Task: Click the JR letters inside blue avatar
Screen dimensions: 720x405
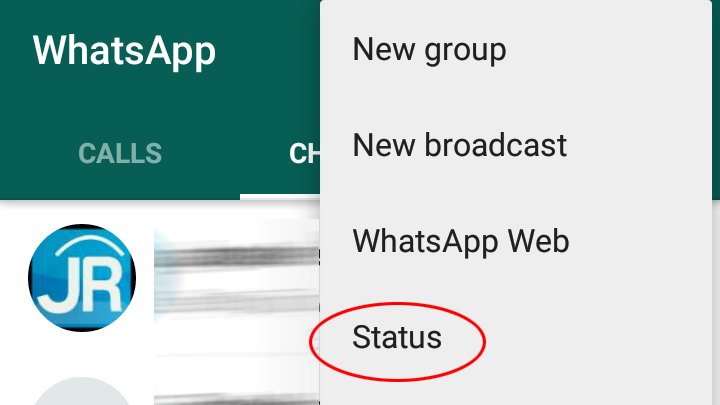Action: pyautogui.click(x=79, y=289)
